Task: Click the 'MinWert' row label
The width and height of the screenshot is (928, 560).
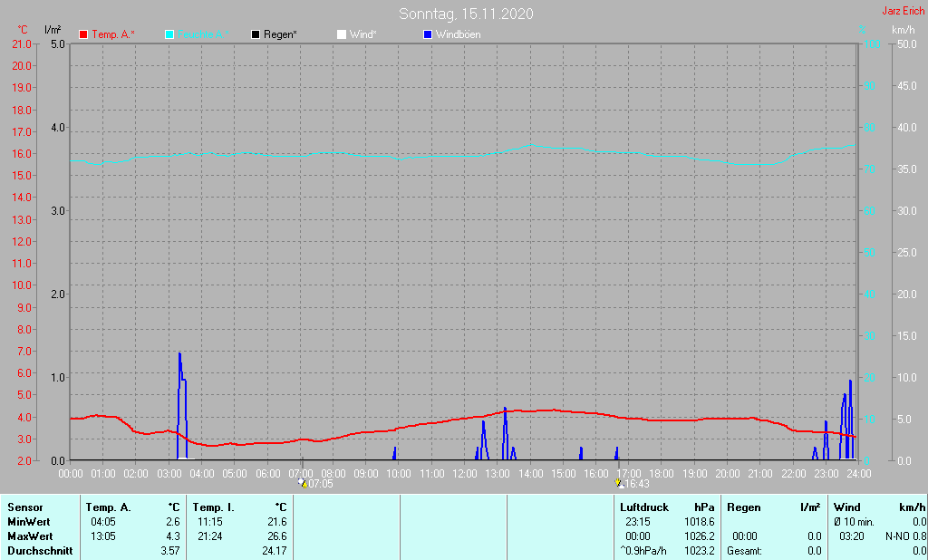Action: click(28, 522)
